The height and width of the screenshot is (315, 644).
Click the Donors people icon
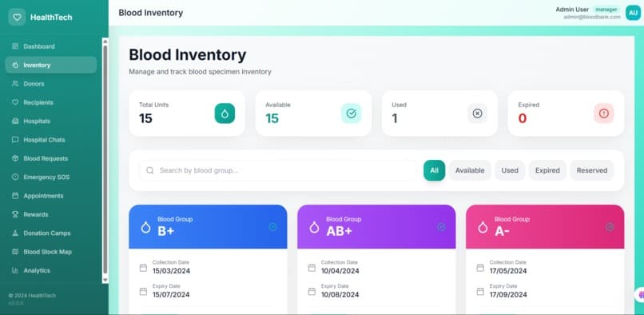coord(15,84)
